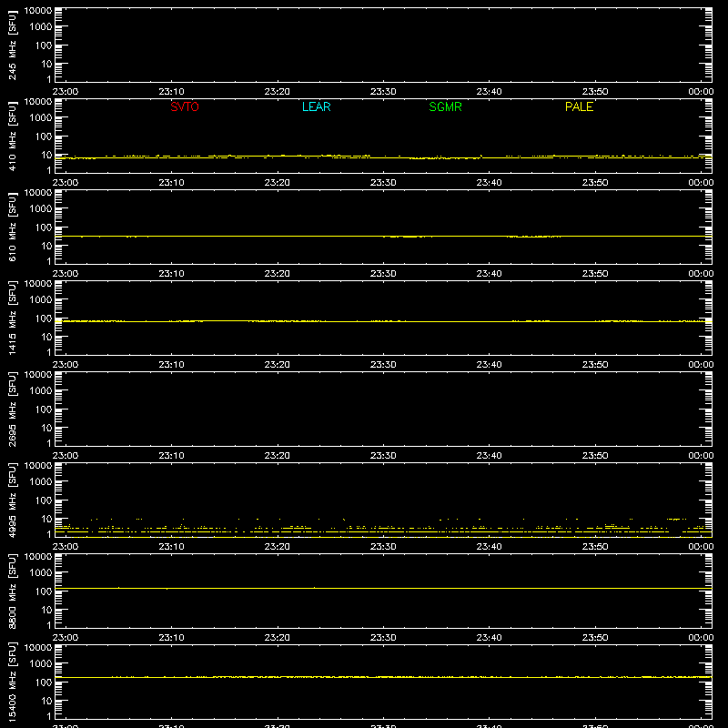Select the 410 MHz [SFU] axis title
This screenshot has width=728, height=728.
12,136
